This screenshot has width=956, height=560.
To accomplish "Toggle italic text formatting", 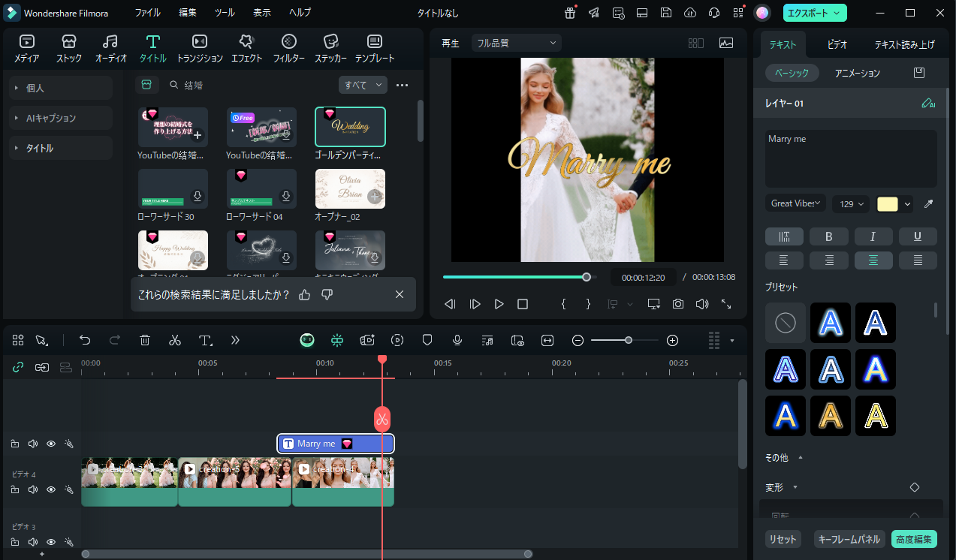I will tap(873, 236).
